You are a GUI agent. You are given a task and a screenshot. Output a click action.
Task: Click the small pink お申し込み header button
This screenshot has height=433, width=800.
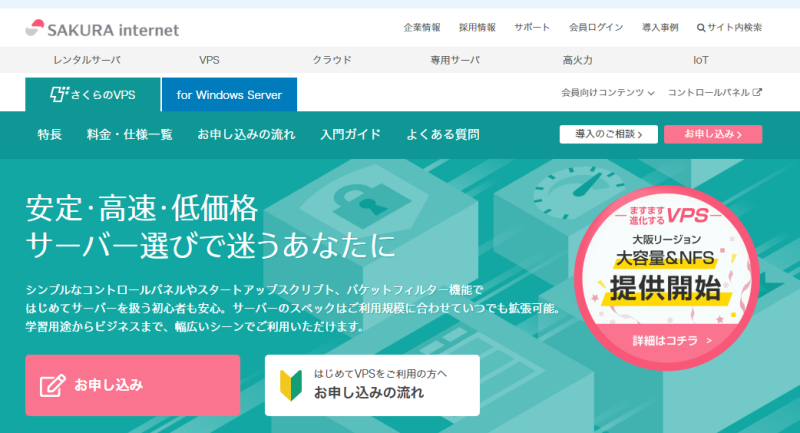point(713,135)
